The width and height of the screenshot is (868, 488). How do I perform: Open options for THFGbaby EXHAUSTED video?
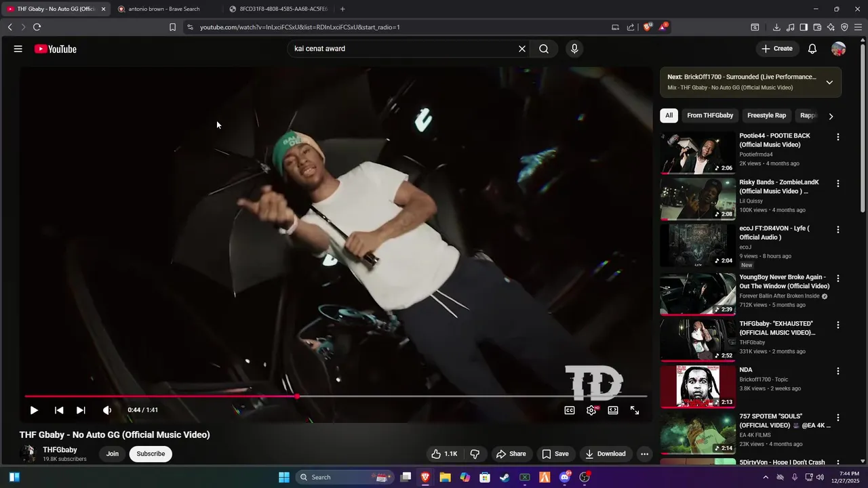(838, 325)
